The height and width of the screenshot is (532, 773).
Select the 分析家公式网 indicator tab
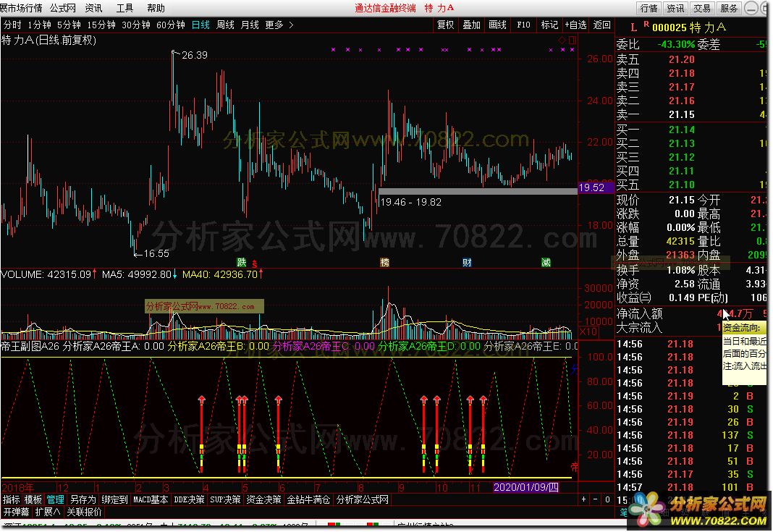[x=363, y=499]
